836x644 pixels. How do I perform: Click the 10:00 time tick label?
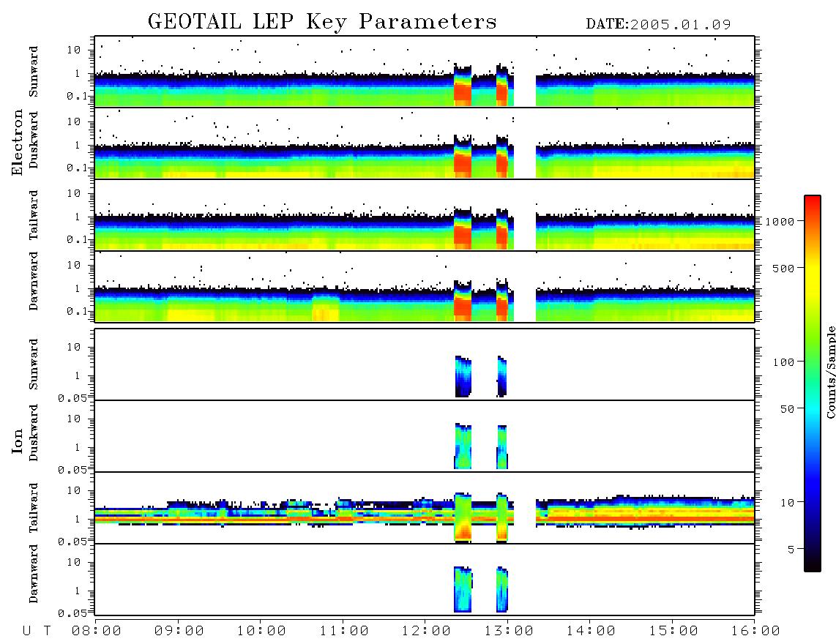click(x=261, y=632)
